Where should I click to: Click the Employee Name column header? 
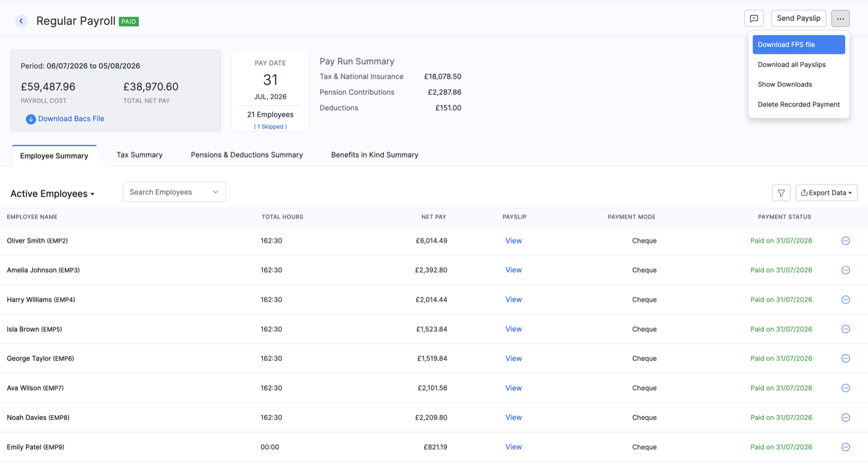click(x=32, y=217)
